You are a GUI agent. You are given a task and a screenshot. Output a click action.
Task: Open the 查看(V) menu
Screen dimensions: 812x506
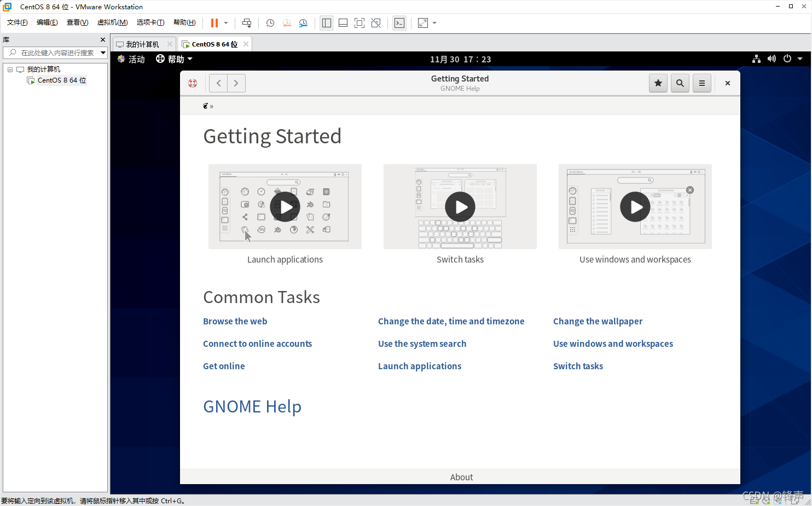(x=77, y=22)
